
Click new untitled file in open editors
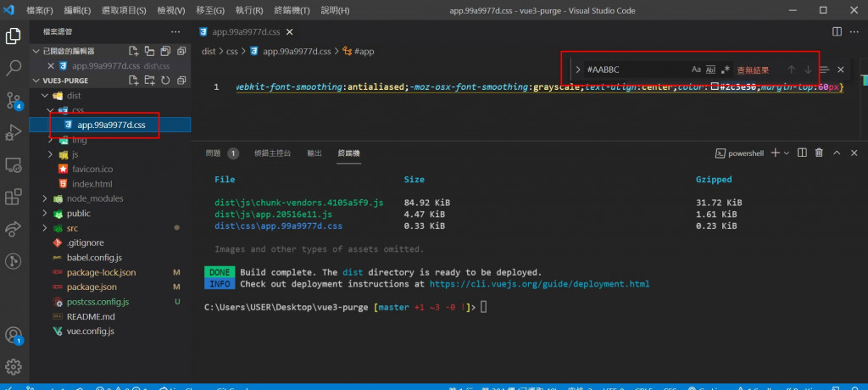coord(133,51)
